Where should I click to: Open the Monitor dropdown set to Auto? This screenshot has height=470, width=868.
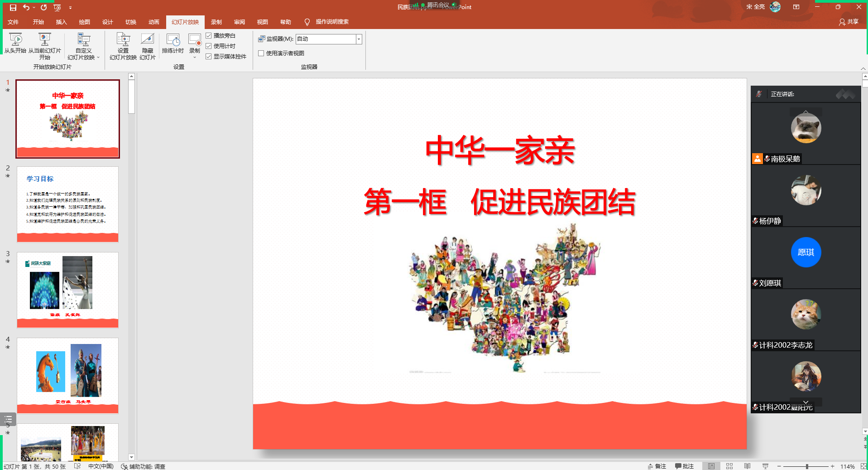point(359,39)
